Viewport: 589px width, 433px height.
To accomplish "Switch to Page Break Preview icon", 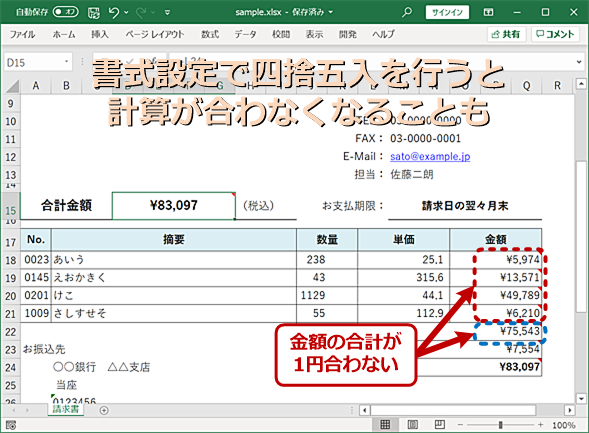I will coord(439,425).
